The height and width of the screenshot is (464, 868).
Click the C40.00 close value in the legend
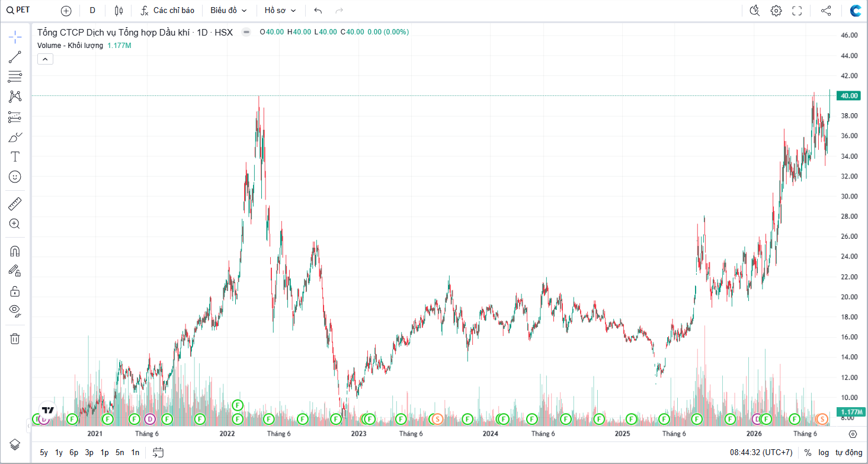tap(352, 32)
